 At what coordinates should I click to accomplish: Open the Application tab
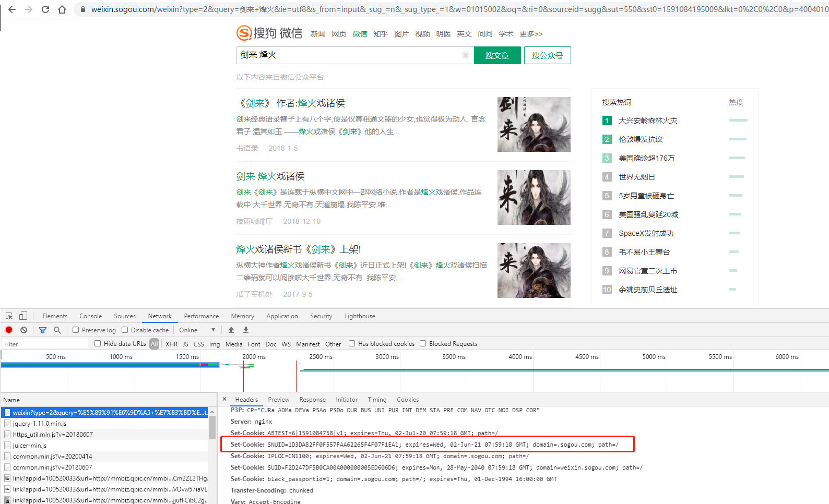coord(282,316)
